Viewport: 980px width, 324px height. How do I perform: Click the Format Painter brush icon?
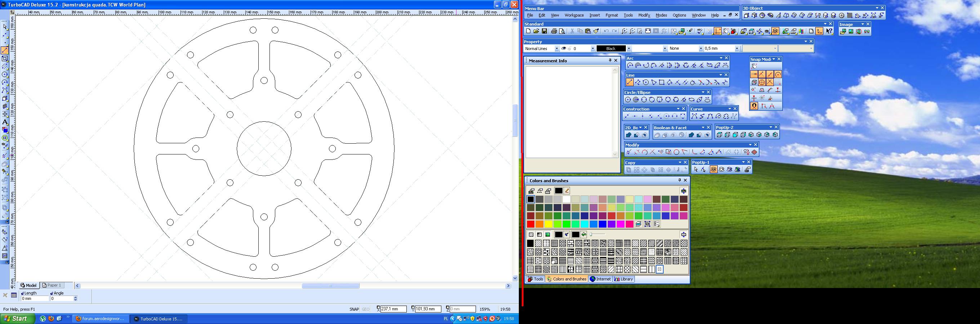596,32
